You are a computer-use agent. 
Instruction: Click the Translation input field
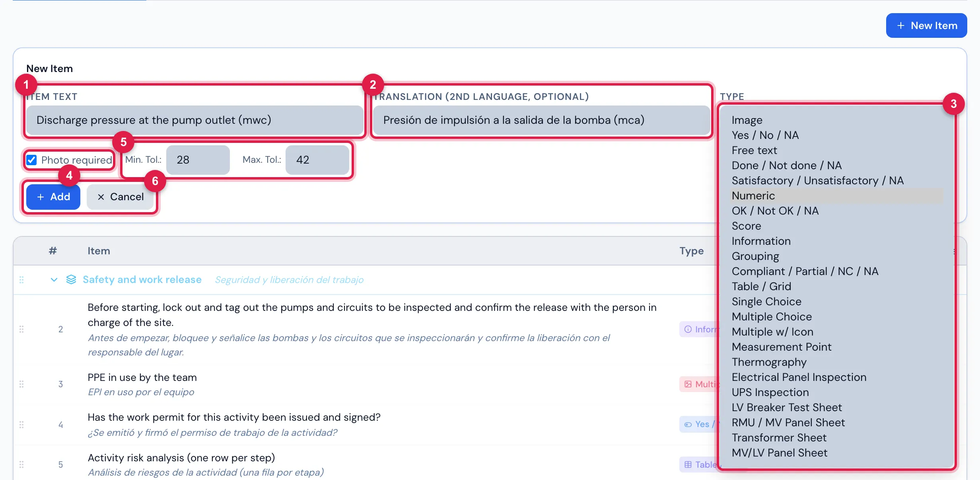pyautogui.click(x=541, y=120)
